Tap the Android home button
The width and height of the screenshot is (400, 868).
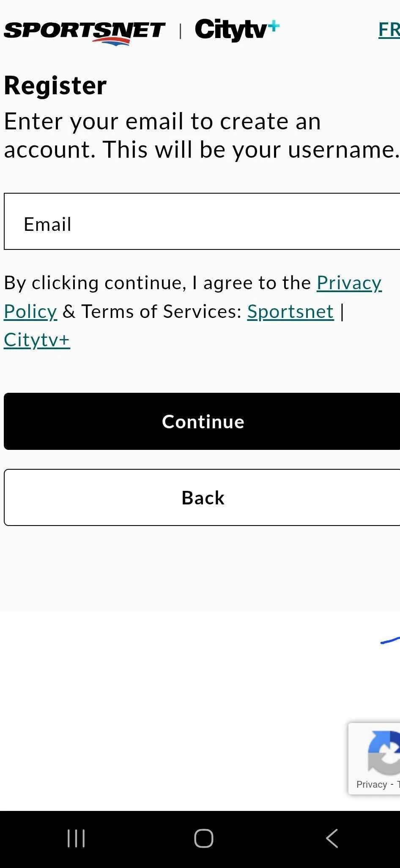tap(203, 838)
